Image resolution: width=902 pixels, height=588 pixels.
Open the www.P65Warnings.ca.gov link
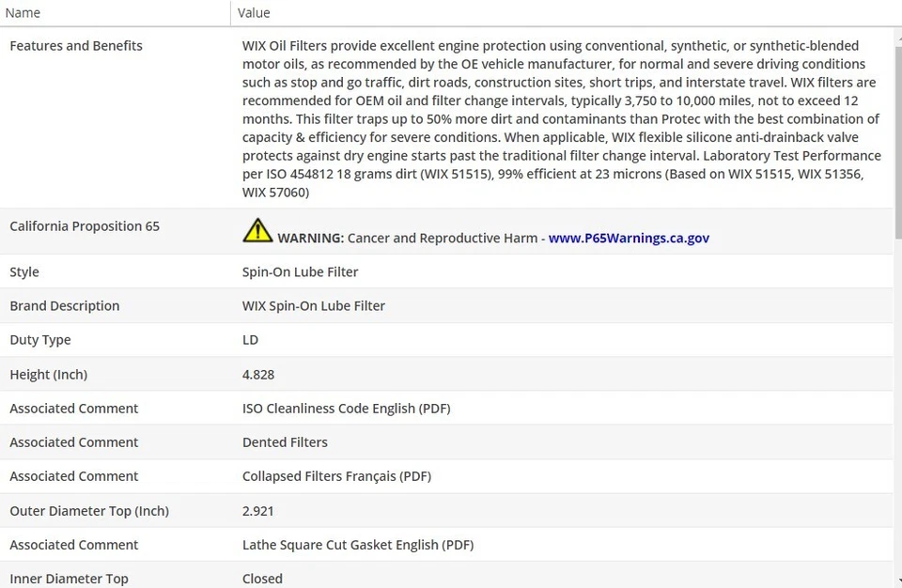click(x=629, y=239)
